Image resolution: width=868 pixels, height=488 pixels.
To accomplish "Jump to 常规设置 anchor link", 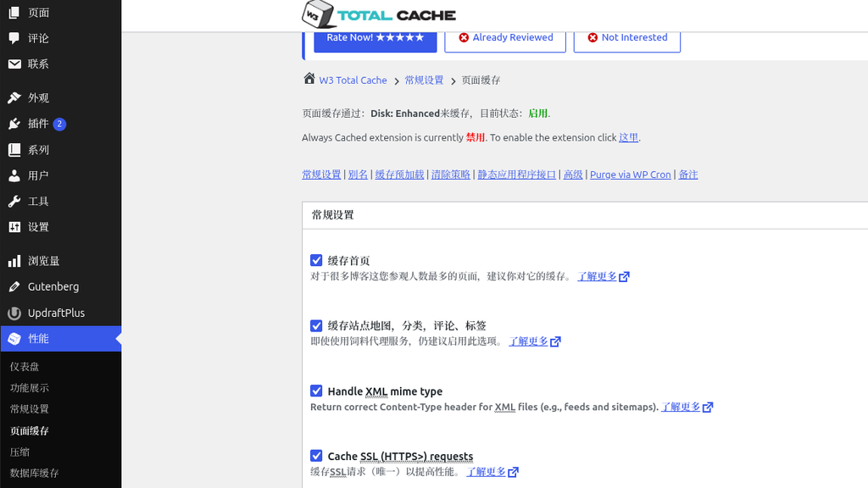I will click(x=321, y=175).
